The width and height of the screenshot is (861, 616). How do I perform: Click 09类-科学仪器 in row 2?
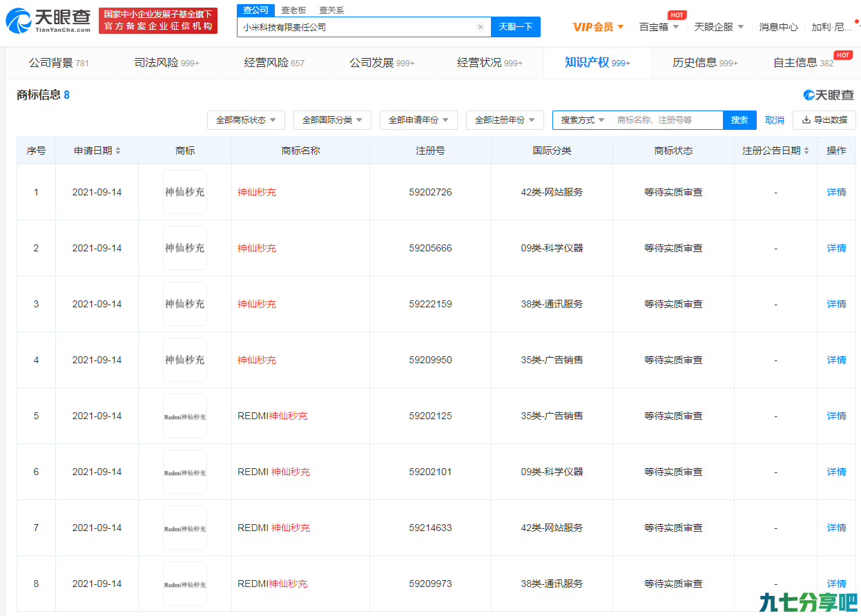click(552, 248)
